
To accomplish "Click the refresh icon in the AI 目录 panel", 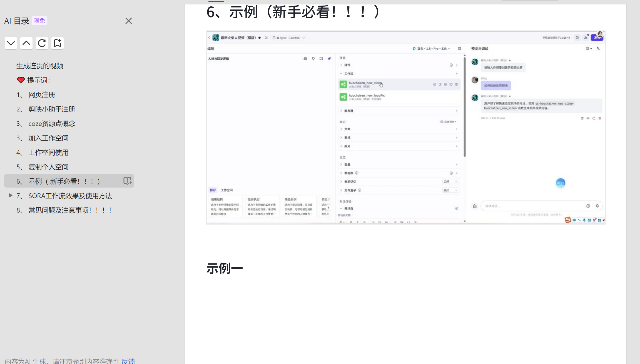I will 42,43.
